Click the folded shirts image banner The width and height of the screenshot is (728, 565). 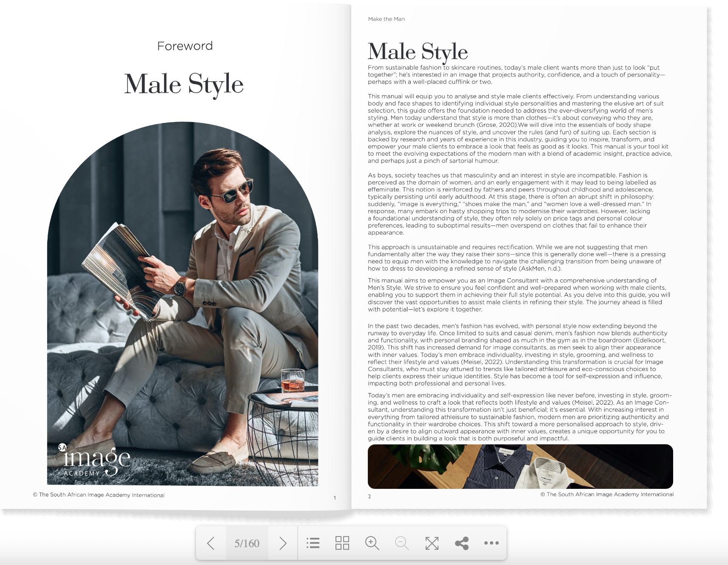520,466
